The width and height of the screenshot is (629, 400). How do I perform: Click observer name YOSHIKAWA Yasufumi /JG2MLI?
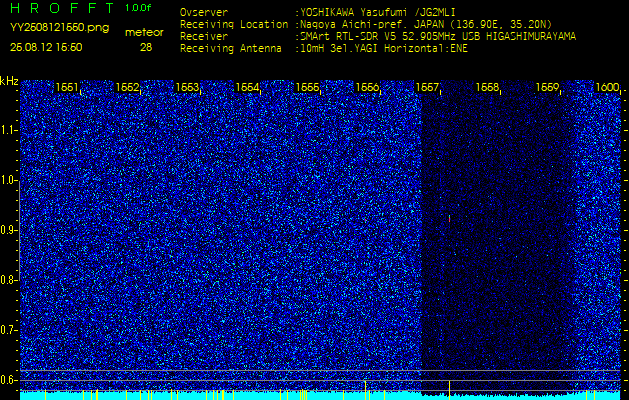pyautogui.click(x=377, y=12)
